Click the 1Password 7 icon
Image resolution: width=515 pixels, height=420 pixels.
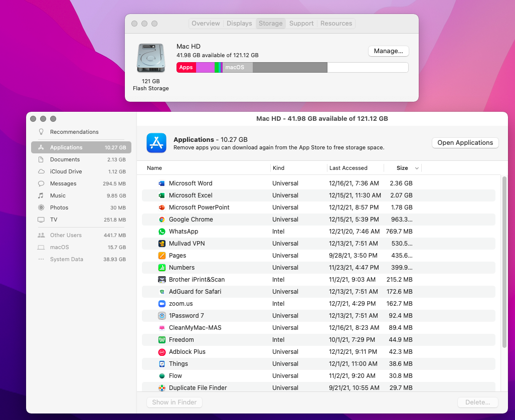(x=161, y=316)
